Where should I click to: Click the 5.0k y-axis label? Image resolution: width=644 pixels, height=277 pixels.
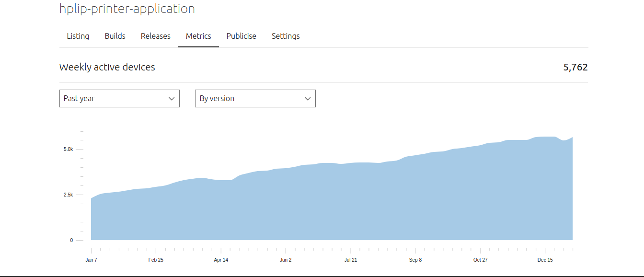tap(68, 149)
